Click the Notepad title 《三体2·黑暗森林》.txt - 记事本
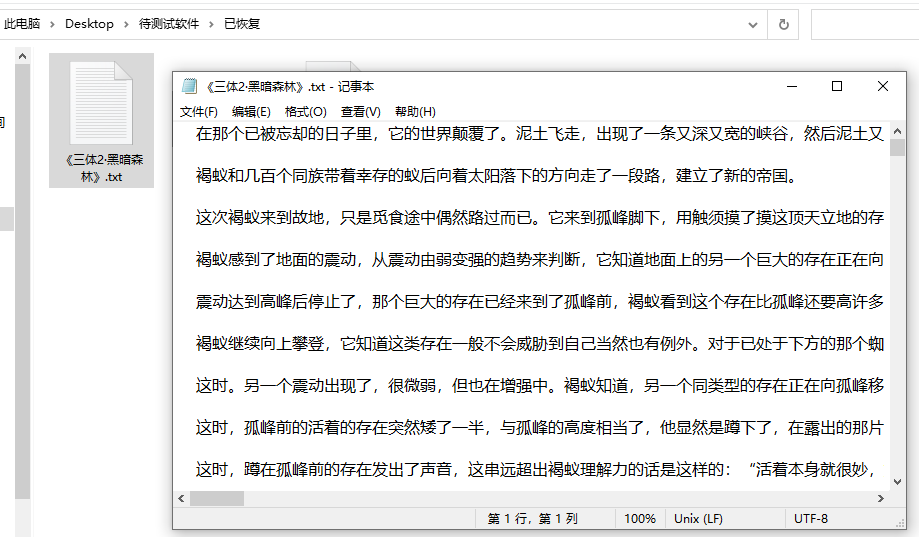Viewport: 919px width, 537px height. pyautogui.click(x=289, y=87)
